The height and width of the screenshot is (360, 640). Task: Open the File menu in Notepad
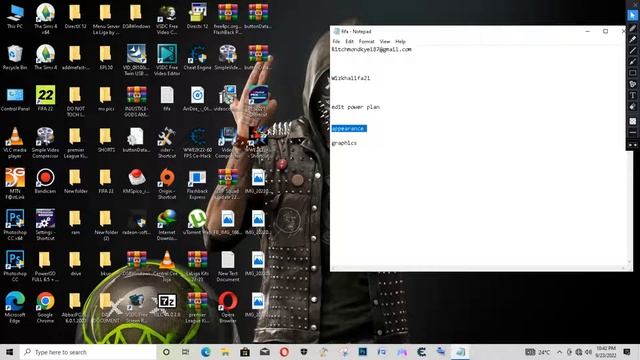(336, 41)
